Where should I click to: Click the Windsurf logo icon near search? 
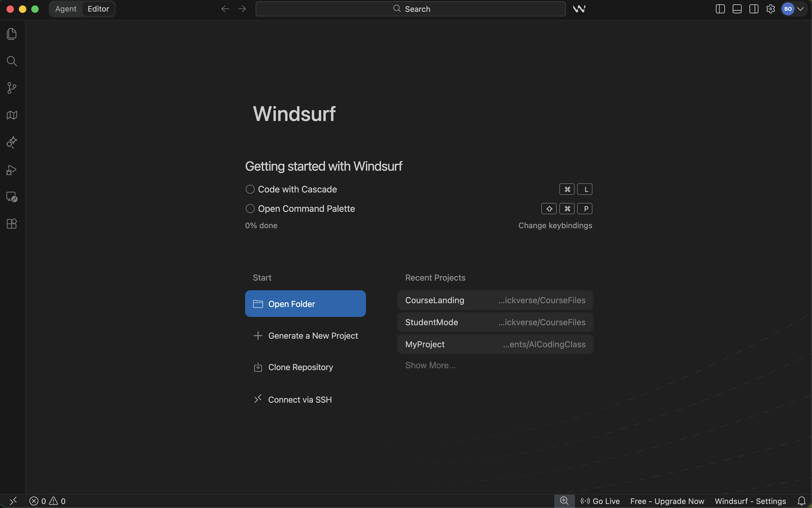point(579,9)
